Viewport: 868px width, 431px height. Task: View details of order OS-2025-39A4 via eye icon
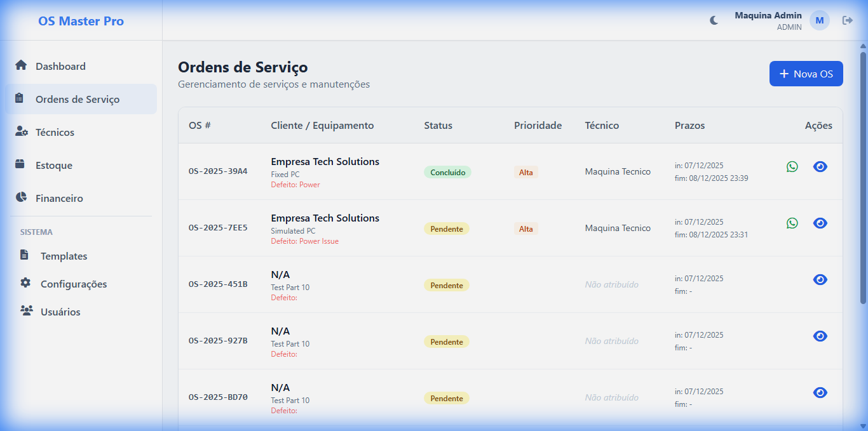[820, 167]
